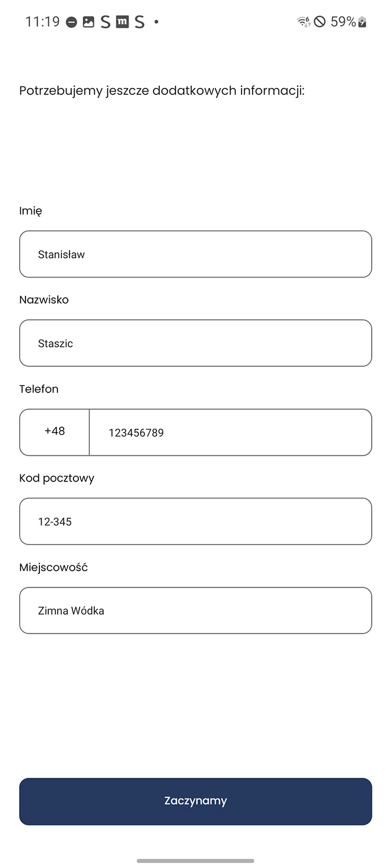Tap the 59% battery percentage text
The height and width of the screenshot is (868, 391).
(343, 22)
